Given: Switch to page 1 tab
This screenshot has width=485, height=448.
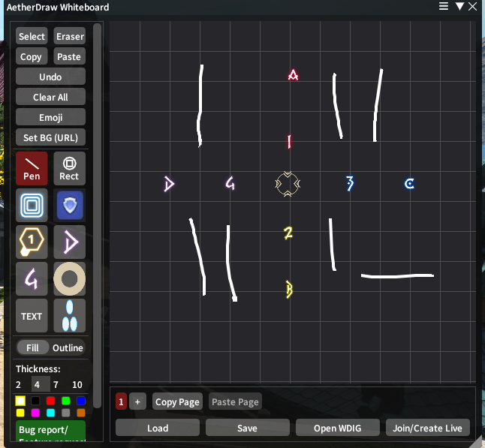Looking at the screenshot, I should (x=122, y=401).
